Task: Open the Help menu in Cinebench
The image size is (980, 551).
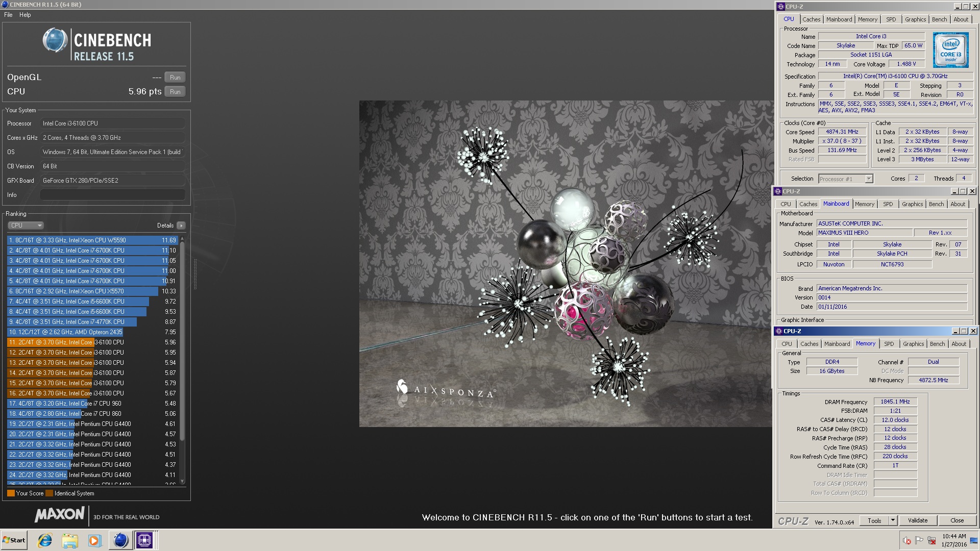Action: click(x=25, y=15)
